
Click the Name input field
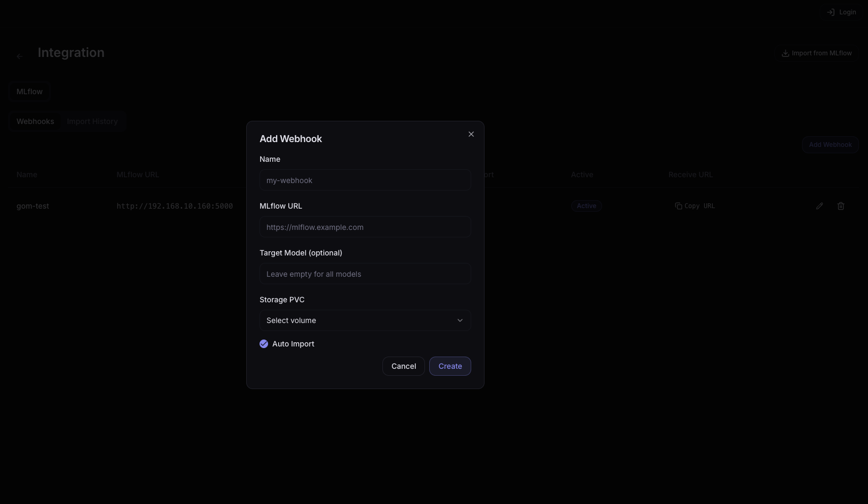click(365, 180)
